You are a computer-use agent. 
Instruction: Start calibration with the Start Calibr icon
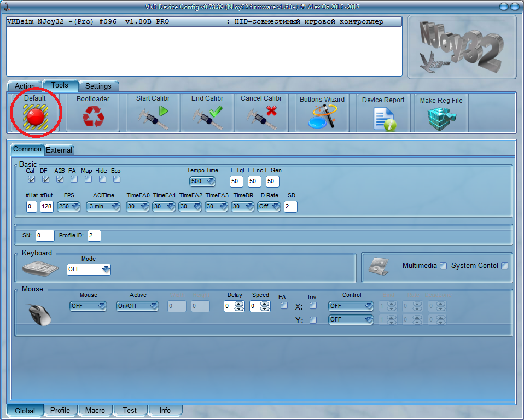[153, 117]
